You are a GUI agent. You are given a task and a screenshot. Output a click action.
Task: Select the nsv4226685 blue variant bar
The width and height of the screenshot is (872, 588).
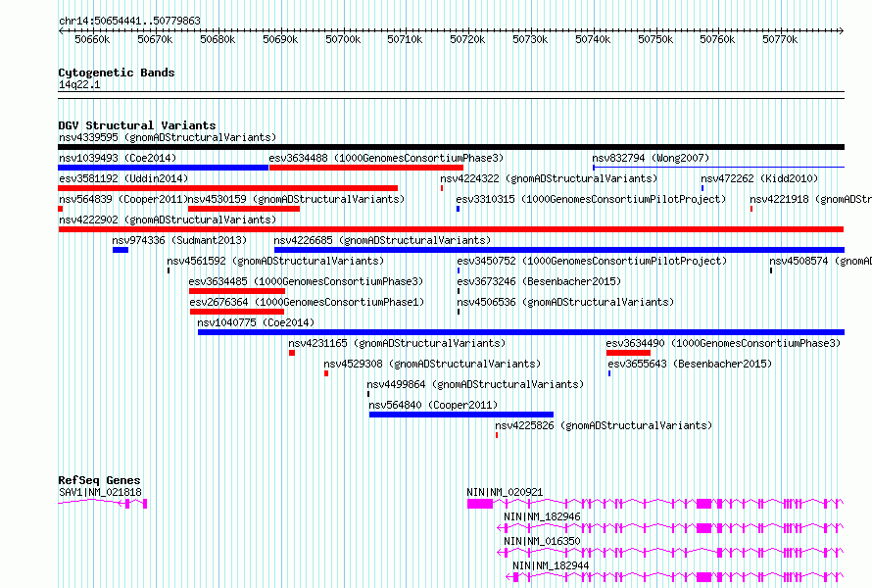(558, 250)
